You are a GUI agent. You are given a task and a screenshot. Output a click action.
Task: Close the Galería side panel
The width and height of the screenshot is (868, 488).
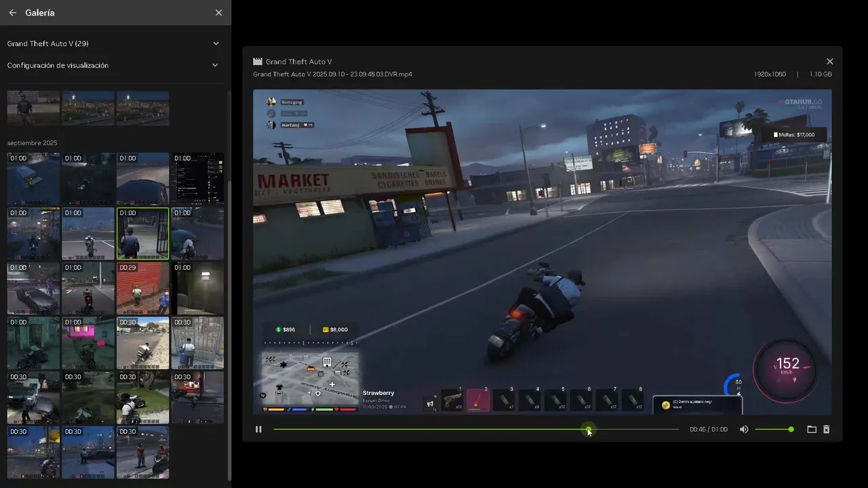(218, 13)
